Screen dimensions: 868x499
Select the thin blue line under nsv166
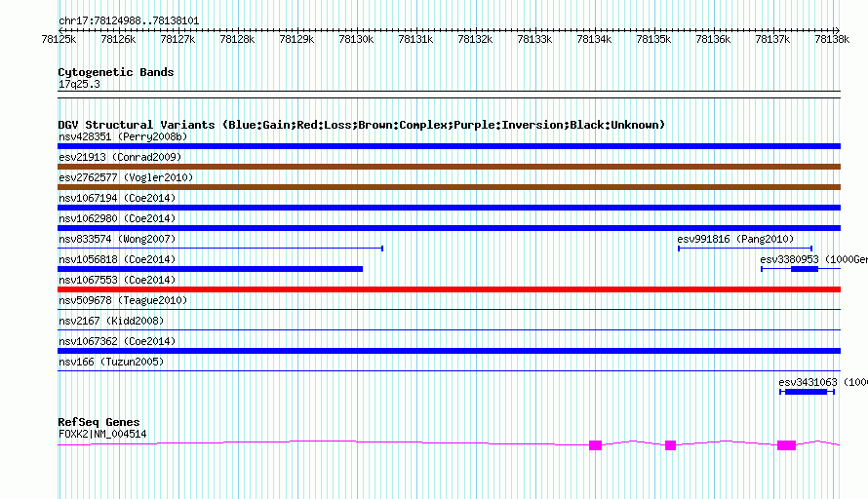(x=449, y=370)
